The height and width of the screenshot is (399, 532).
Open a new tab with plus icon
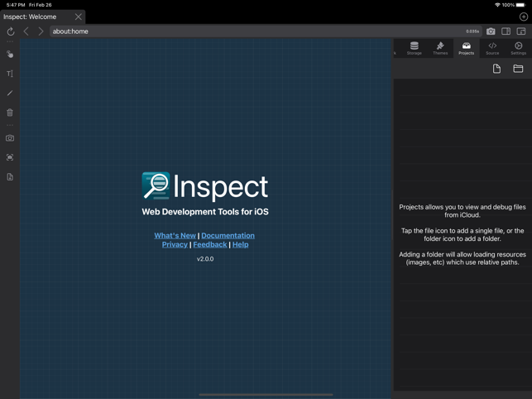[524, 17]
